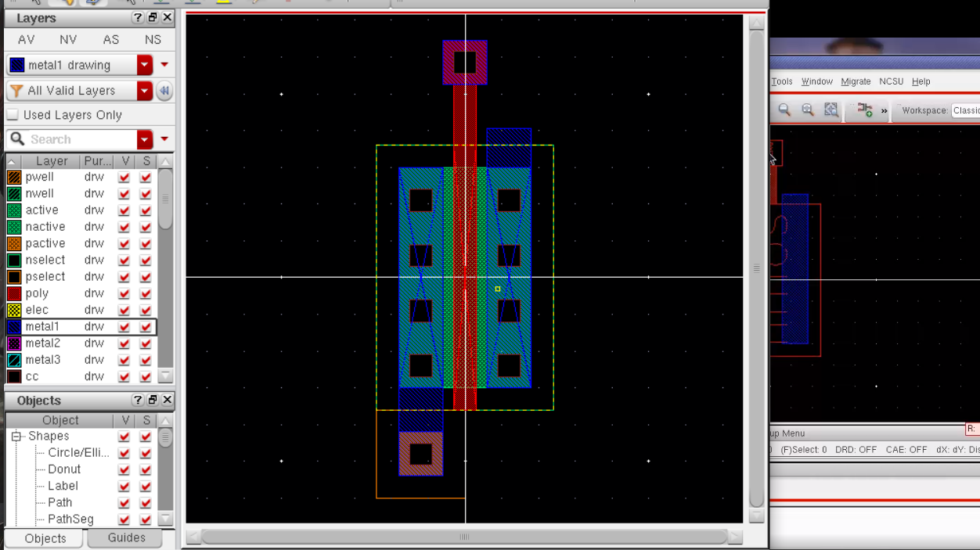
Task: Open the NCSU menu in background window
Action: click(x=891, y=81)
